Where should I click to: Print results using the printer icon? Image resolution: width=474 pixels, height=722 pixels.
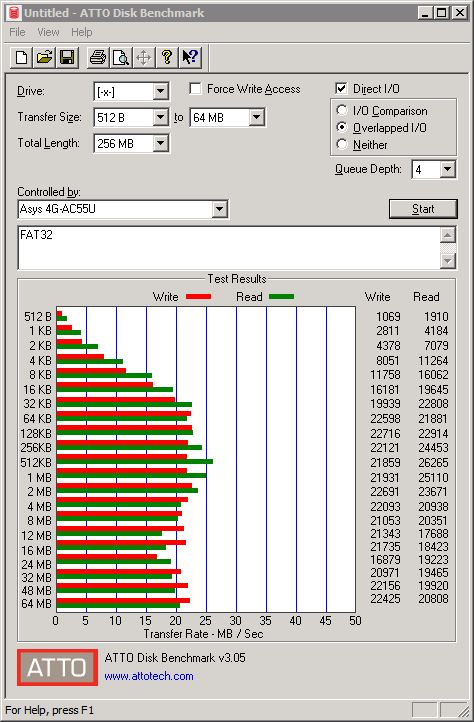(x=98, y=58)
